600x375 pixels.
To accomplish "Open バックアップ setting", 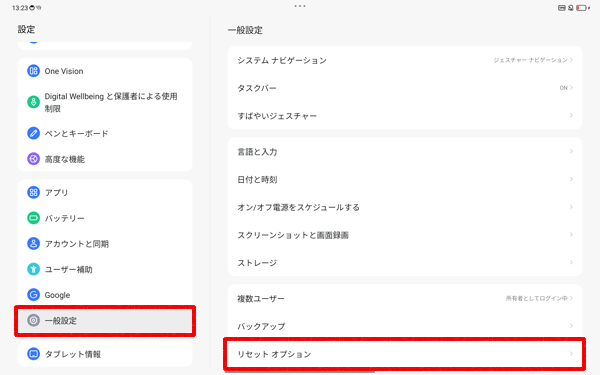I will [405, 326].
